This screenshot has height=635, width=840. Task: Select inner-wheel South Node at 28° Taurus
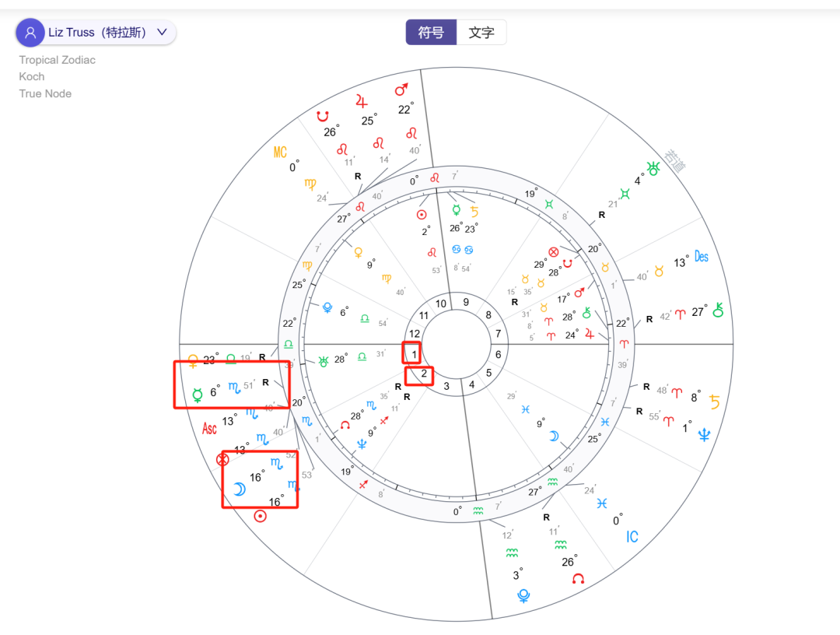point(567,263)
